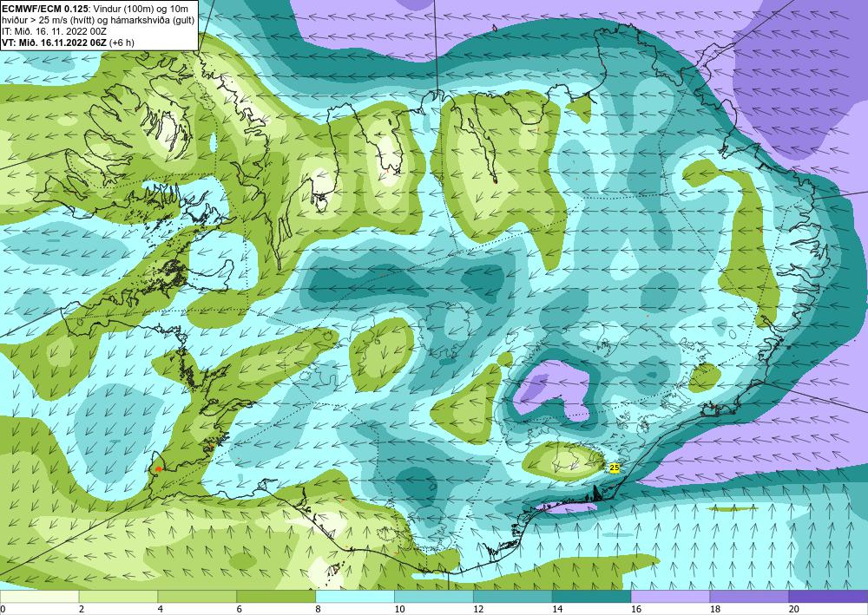Pick the 14–16 m/s dark teal swatch
868x615 pixels.
point(592,597)
